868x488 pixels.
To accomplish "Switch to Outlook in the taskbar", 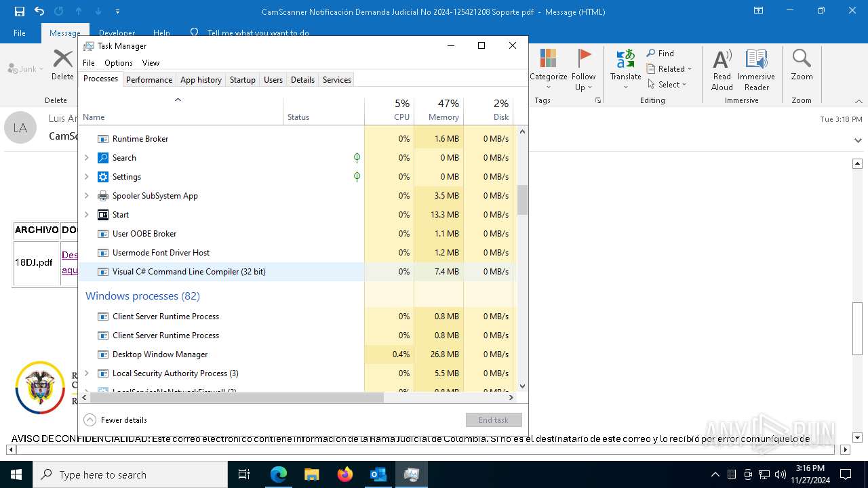I will (378, 474).
